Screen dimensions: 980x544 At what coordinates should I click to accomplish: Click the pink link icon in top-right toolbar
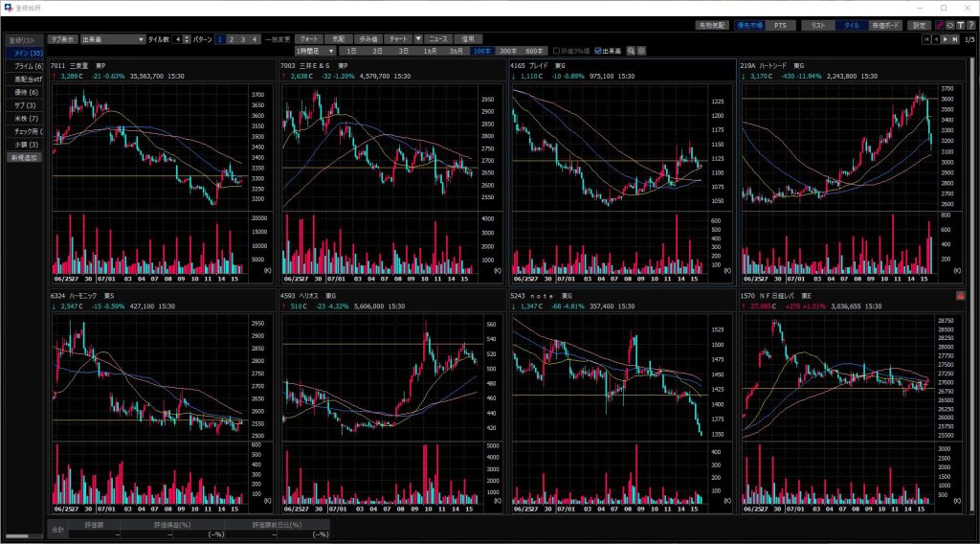coord(940,25)
